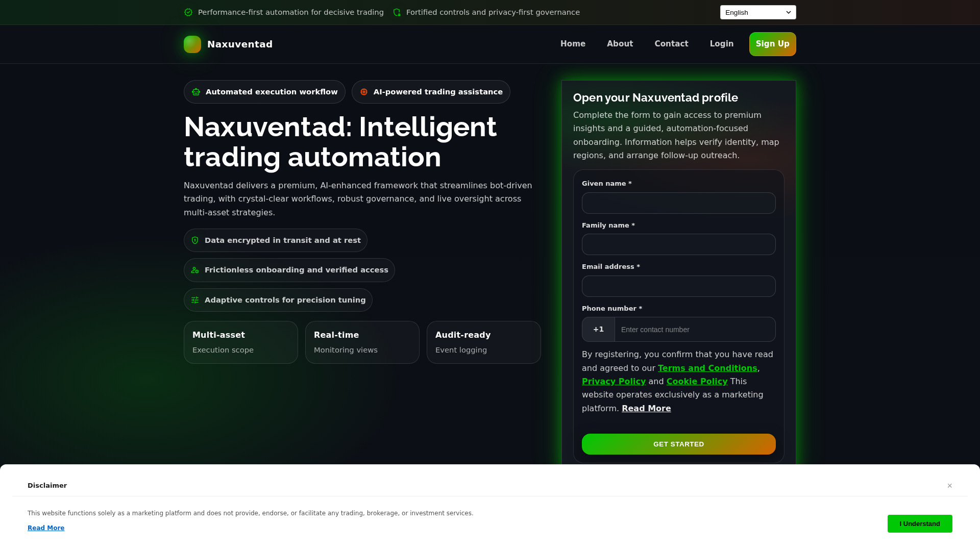Viewport: 980px width, 551px height.
Task: Click Read More in the registration form
Action: tap(646, 409)
